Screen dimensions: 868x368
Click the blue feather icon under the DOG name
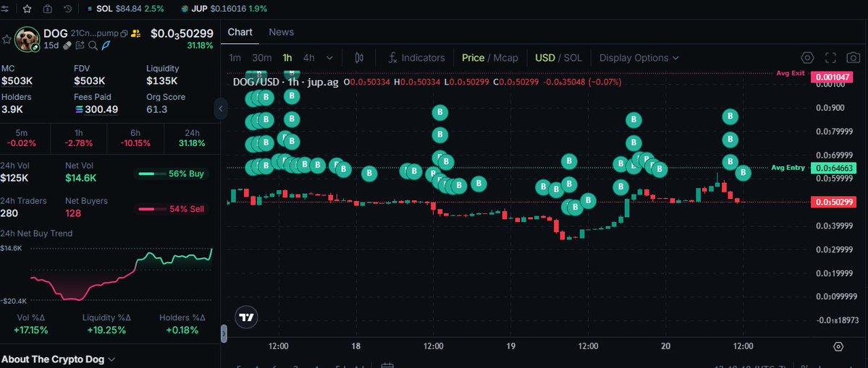105,46
